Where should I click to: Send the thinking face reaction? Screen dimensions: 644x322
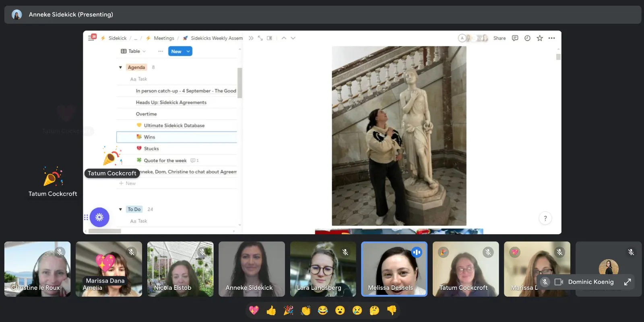pyautogui.click(x=374, y=310)
